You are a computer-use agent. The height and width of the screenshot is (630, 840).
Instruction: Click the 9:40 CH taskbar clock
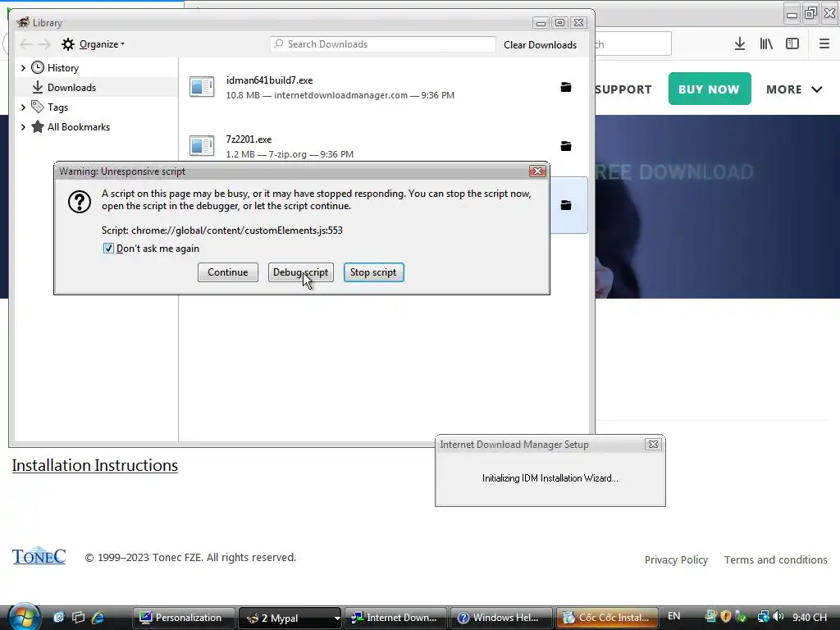click(x=810, y=617)
